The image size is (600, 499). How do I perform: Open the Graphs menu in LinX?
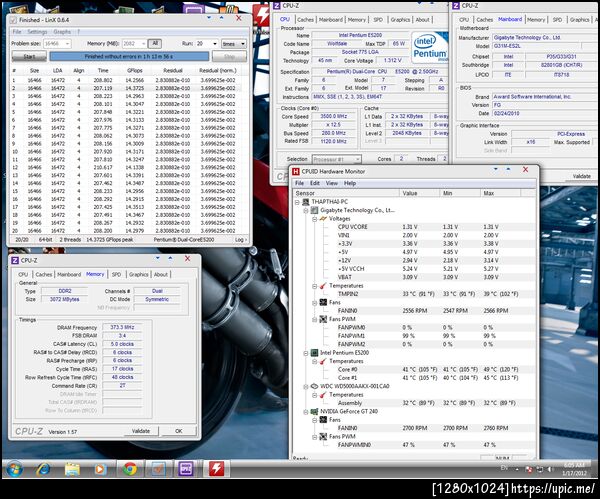pos(62,31)
